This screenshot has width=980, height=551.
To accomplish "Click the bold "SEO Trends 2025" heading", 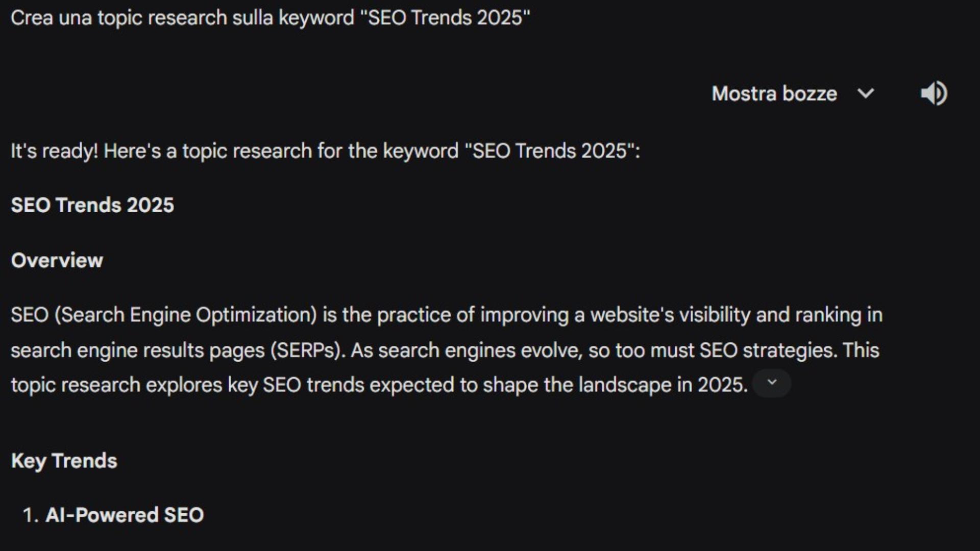I will tap(92, 205).
